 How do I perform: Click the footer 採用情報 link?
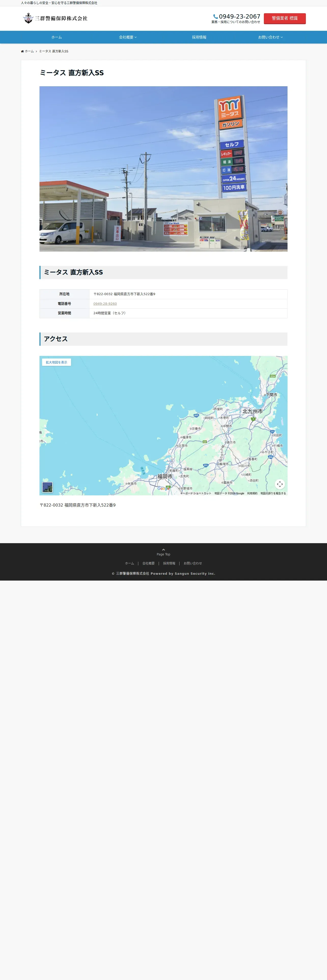169,564
